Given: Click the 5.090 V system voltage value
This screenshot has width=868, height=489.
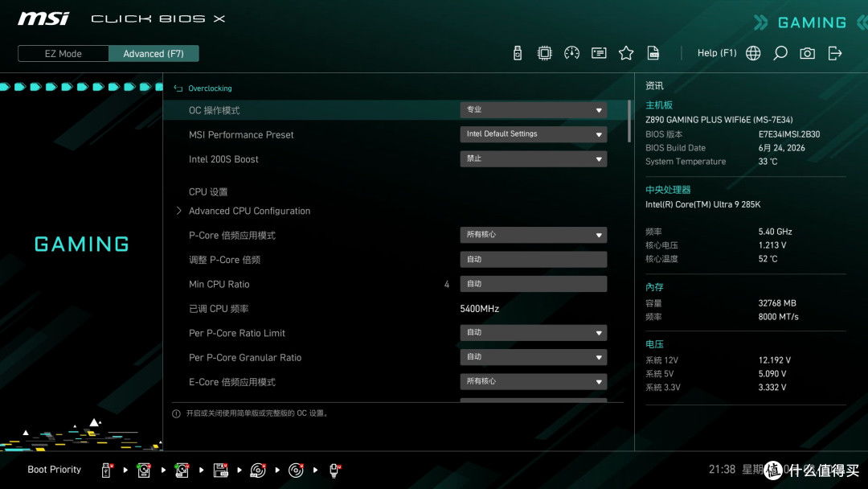Looking at the screenshot, I should point(772,374).
